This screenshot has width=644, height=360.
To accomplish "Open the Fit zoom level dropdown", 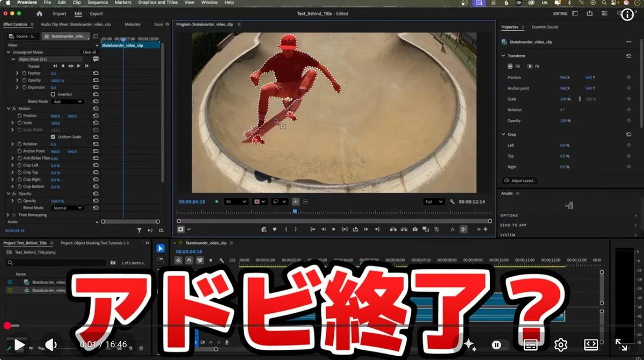I will point(236,201).
